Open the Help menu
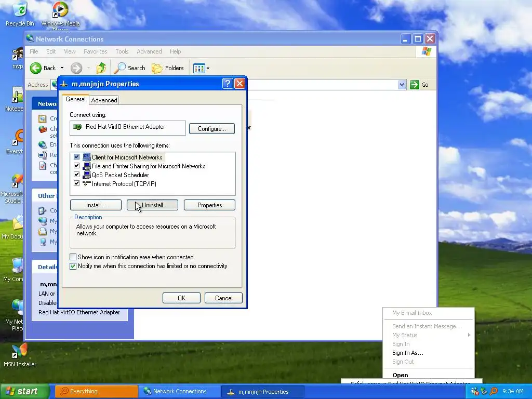Screen dimensions: 532x399 pos(176,51)
